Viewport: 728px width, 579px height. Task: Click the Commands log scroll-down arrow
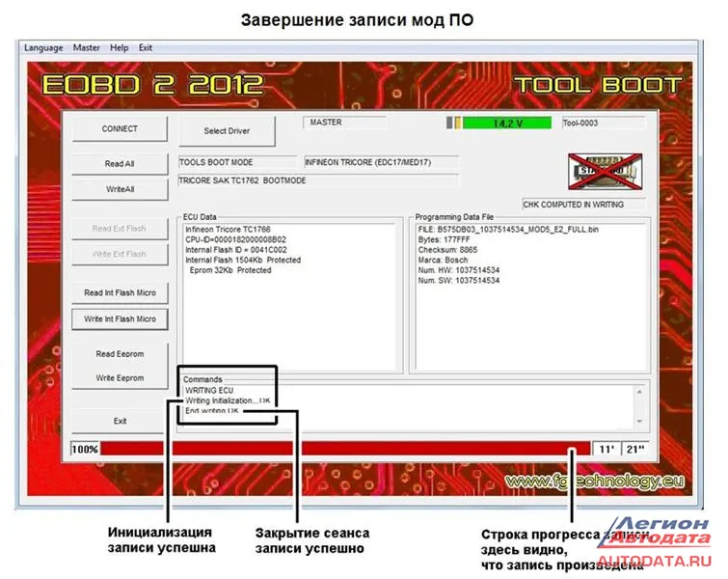(x=639, y=421)
